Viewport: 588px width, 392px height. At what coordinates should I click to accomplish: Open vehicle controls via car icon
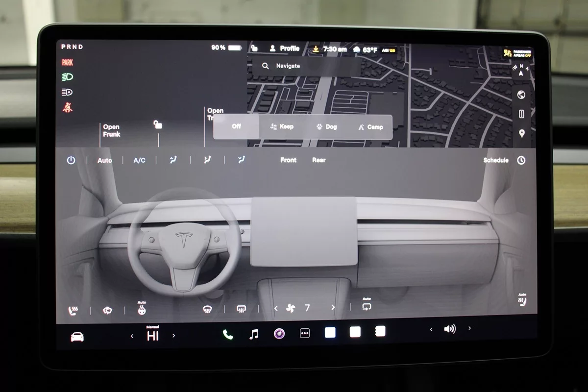pyautogui.click(x=77, y=337)
